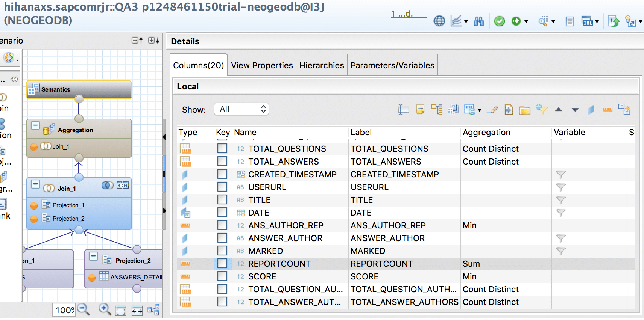Toggle the Key checkbox for TOTAL_QUESTIONS
Screen dimensions: 644x320
pos(222,148)
